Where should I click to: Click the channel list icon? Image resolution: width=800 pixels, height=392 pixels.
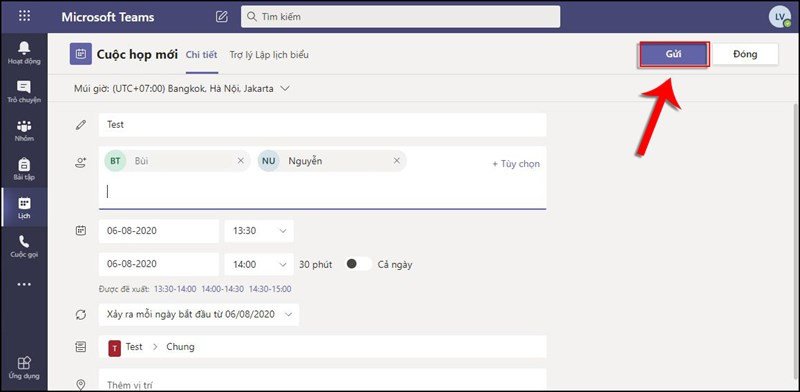coord(81,347)
